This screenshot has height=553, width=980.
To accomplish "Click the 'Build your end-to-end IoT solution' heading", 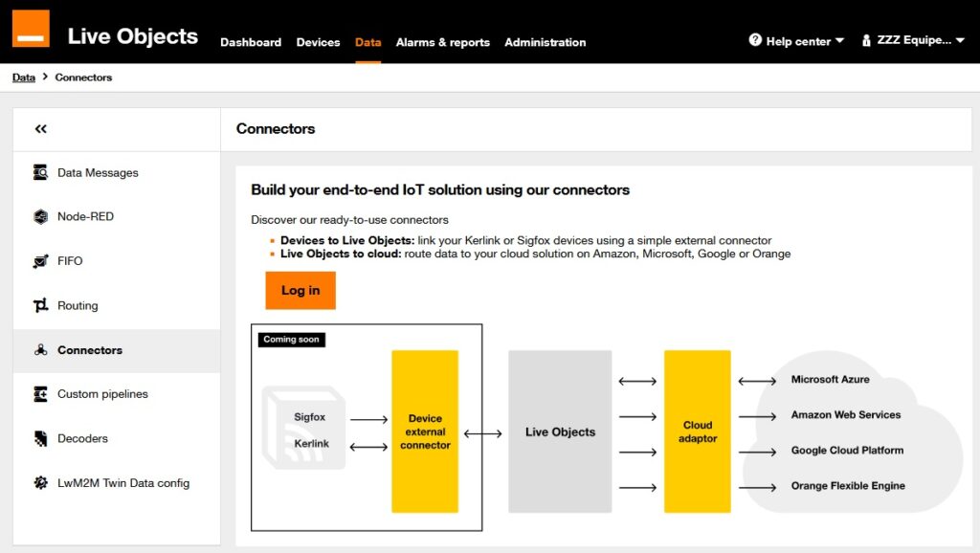I will (x=440, y=190).
